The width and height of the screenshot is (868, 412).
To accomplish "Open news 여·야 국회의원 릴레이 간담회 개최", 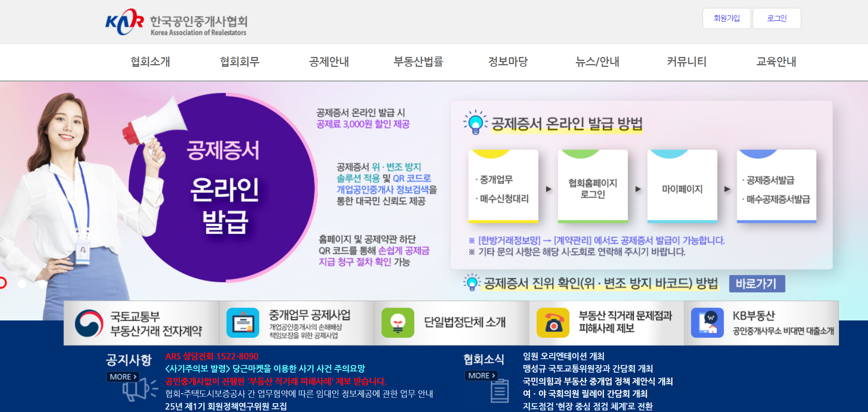I will tap(585, 394).
